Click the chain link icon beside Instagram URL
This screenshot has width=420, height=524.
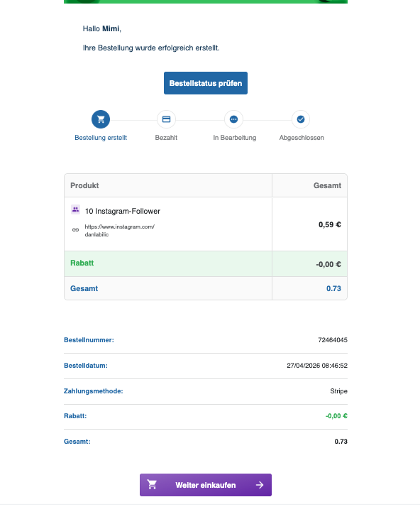pyautogui.click(x=75, y=229)
